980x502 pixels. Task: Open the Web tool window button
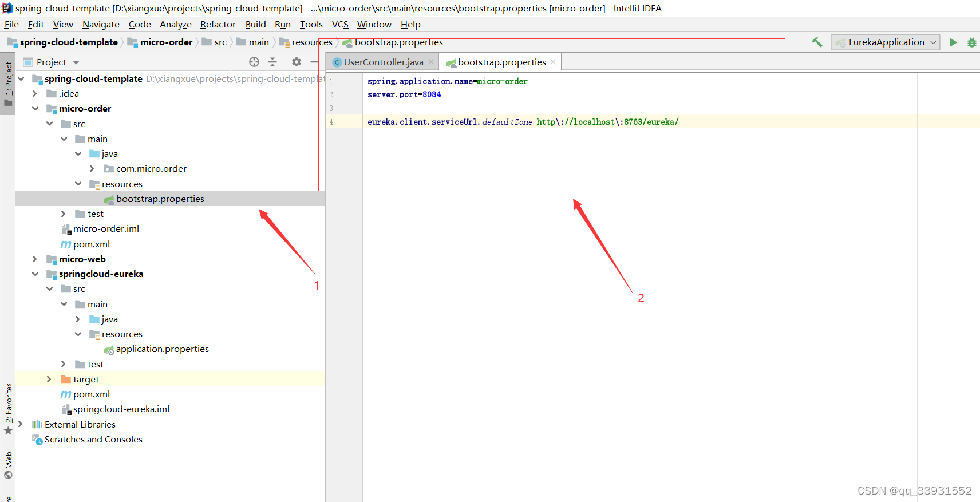8,465
